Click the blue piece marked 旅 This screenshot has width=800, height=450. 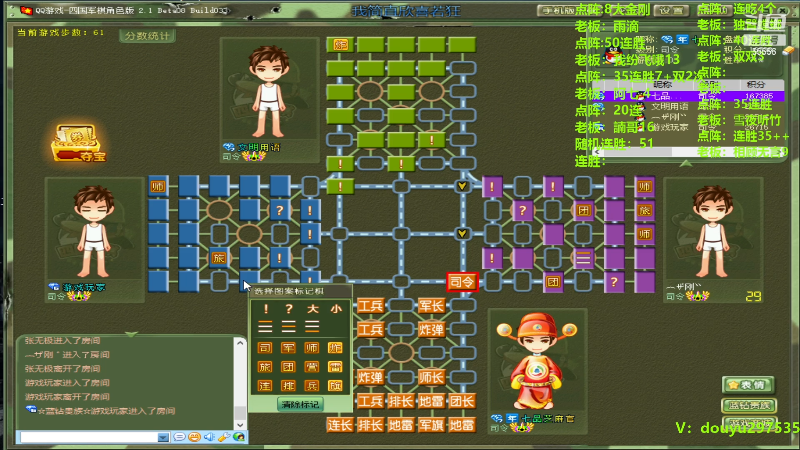click(x=219, y=258)
